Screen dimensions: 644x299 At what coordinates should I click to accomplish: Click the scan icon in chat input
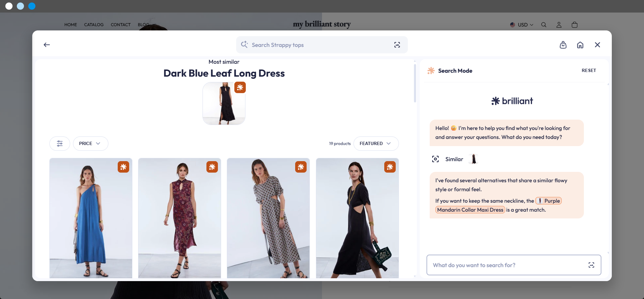click(591, 265)
